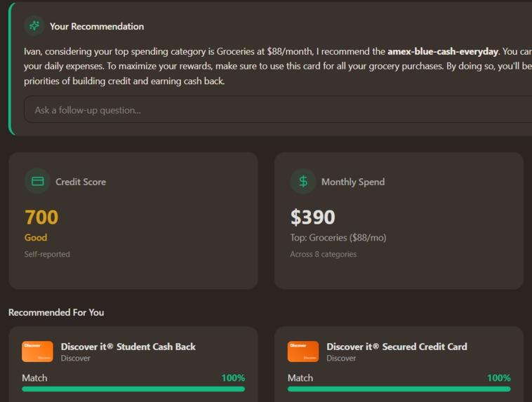The height and width of the screenshot is (402, 532).
Task: Open the Discover it Secured Credit Card image
Action: tap(303, 351)
